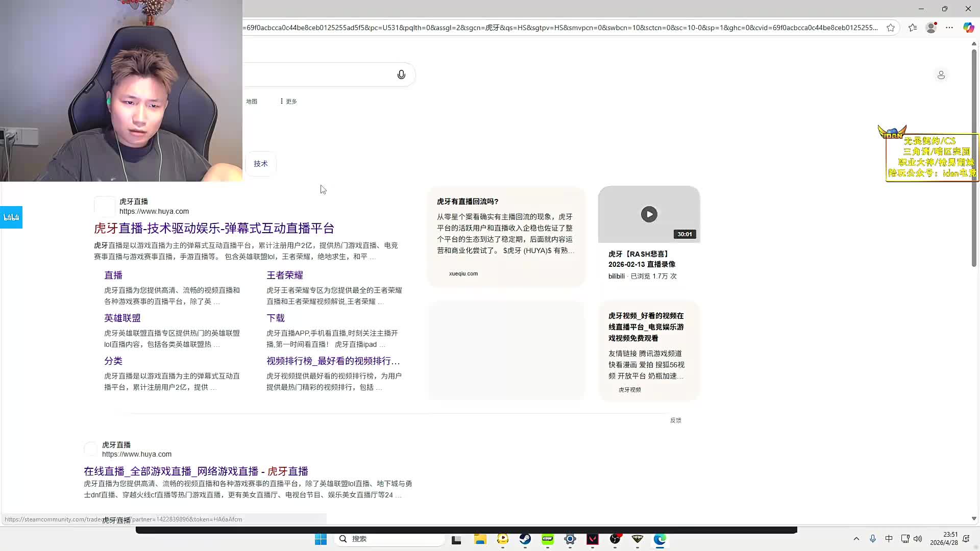Switch to the 地图 search tab
Screen dimensions: 980x551
click(252, 102)
